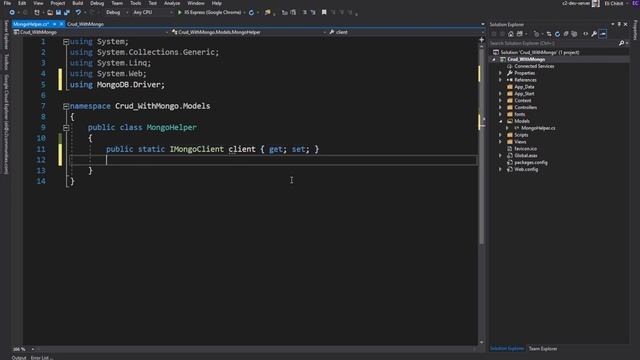Viewport: 640px width, 360px height.
Task: Click the Solution Explorer Properties wrench icon
Action: click(x=594, y=34)
